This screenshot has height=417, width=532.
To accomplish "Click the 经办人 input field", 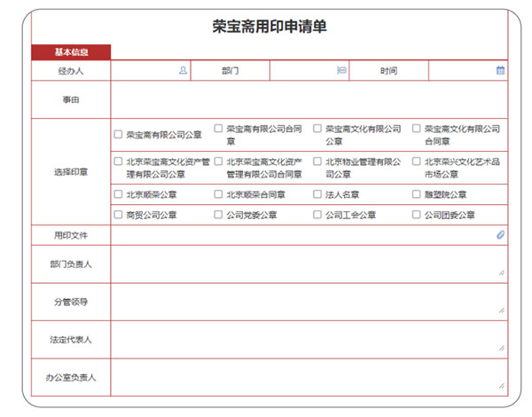I will [x=151, y=71].
